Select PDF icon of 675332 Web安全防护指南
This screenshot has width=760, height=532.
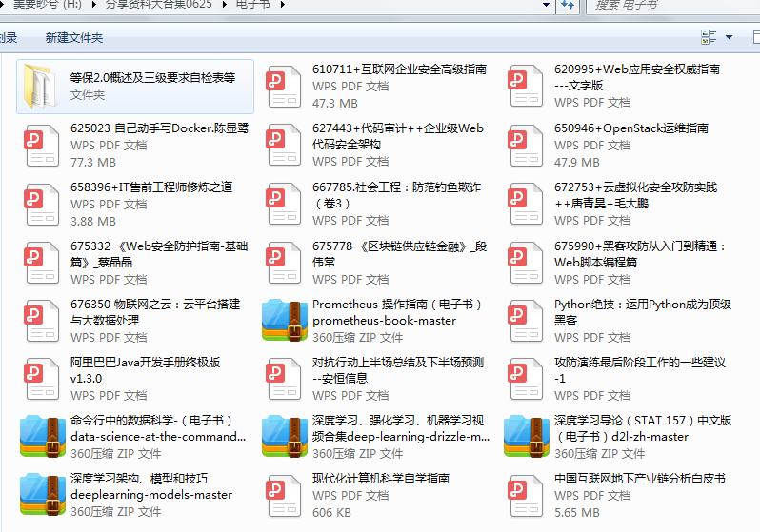(42, 262)
